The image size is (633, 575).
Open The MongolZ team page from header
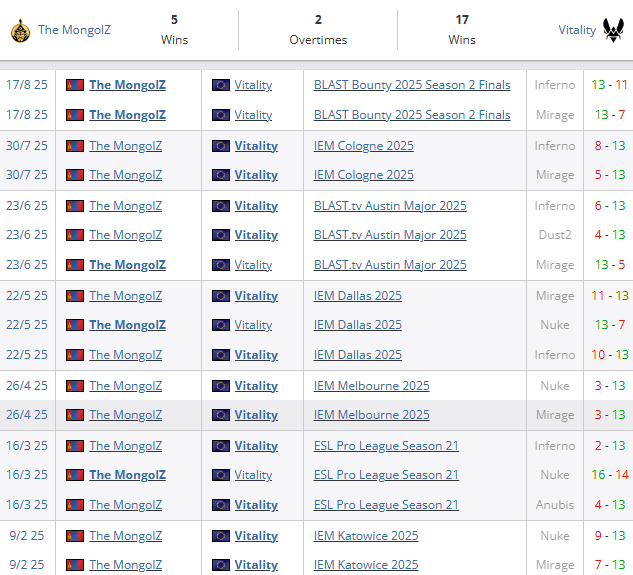click(74, 30)
